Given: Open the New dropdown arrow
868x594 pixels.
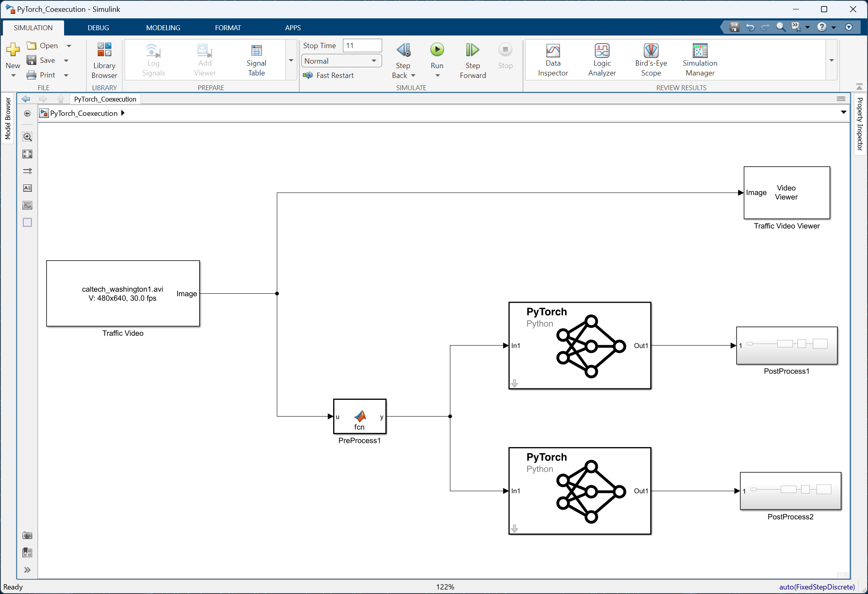Looking at the screenshot, I should (13, 75).
